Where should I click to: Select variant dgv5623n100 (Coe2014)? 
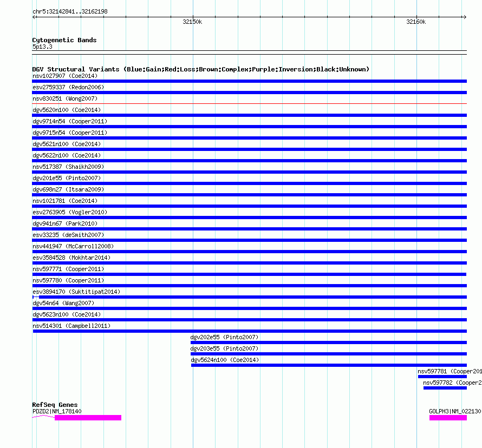[x=67, y=314]
